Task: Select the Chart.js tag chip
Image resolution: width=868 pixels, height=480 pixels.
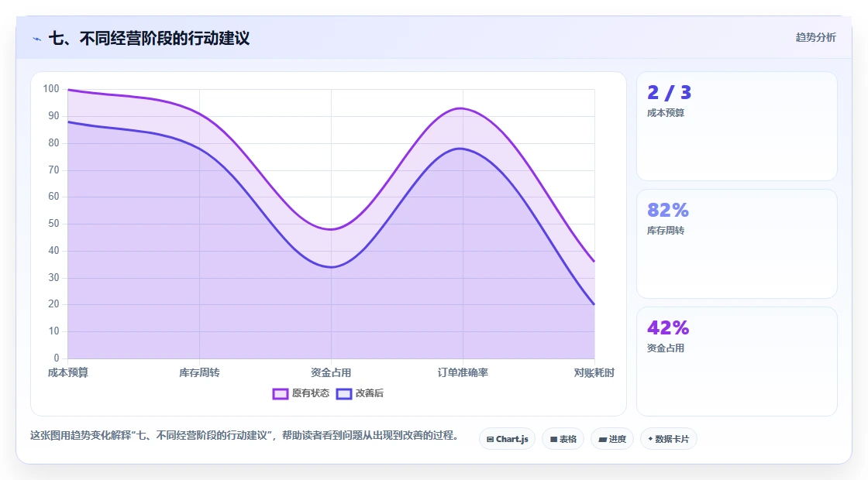Action: [x=507, y=439]
